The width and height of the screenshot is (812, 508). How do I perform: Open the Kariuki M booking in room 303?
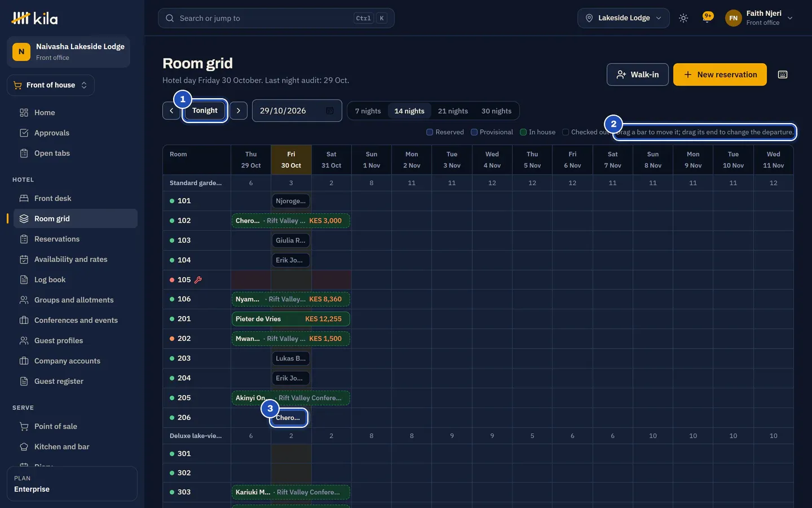click(291, 492)
